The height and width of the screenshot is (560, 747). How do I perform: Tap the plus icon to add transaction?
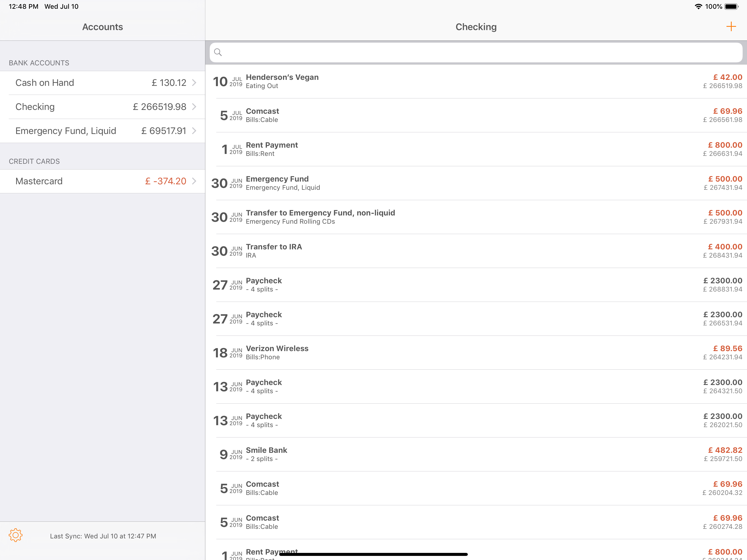[731, 27]
